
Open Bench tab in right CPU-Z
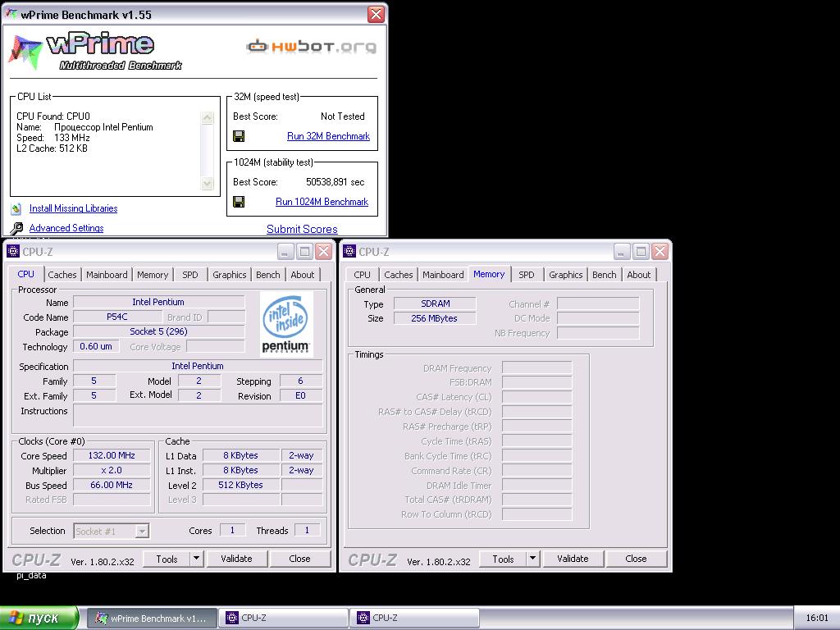pos(605,274)
